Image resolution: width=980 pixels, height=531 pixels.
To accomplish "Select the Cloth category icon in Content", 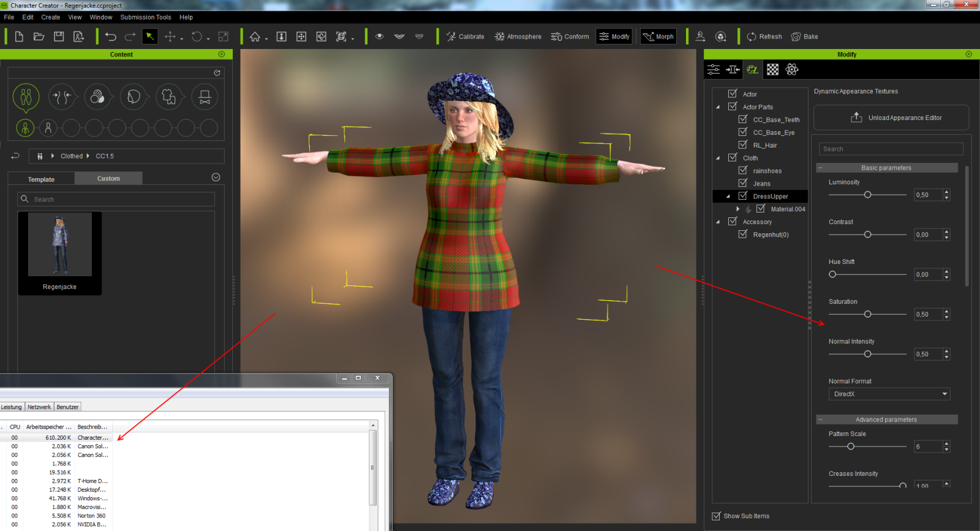I will pos(169,97).
